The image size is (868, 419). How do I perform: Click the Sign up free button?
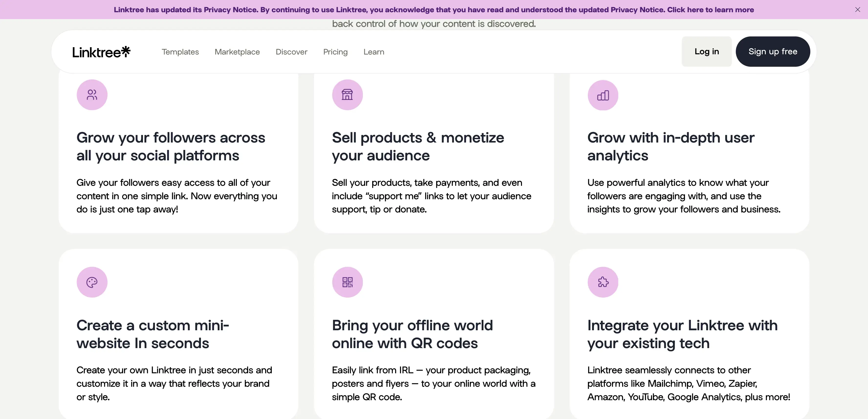[x=773, y=52]
